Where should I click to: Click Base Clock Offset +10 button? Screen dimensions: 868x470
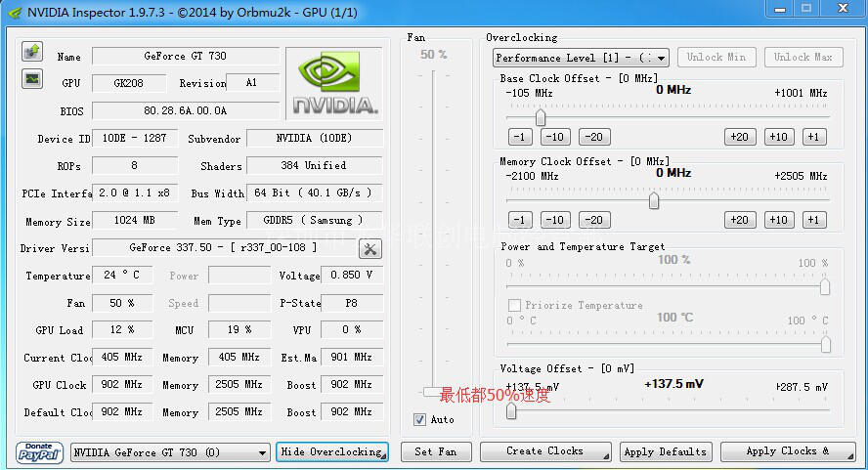tap(779, 137)
